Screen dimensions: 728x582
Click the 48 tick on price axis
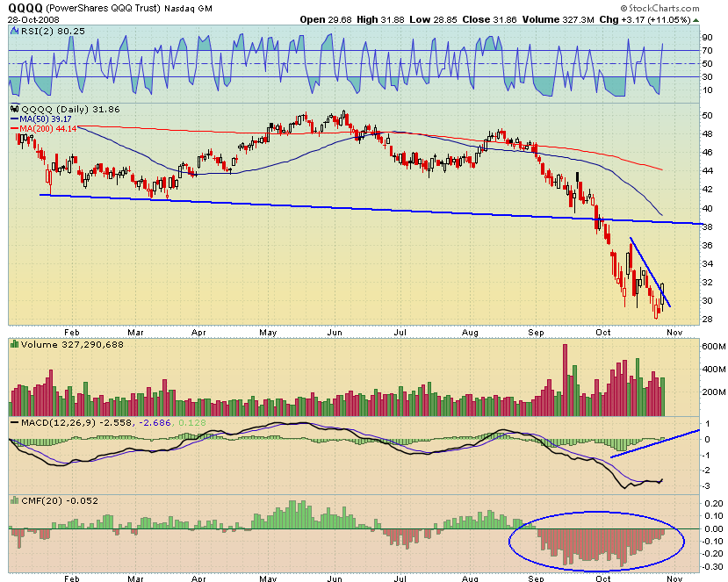(x=708, y=133)
